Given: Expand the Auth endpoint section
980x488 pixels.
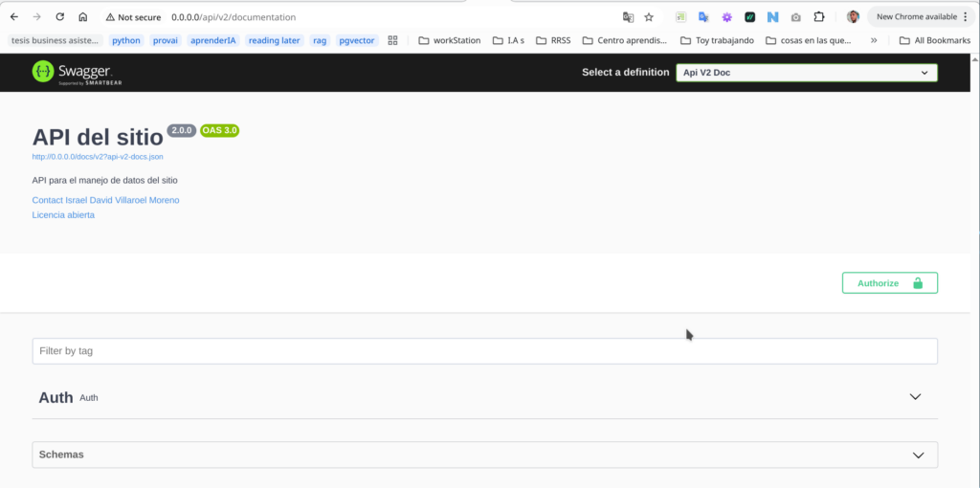Looking at the screenshot, I should 915,397.
